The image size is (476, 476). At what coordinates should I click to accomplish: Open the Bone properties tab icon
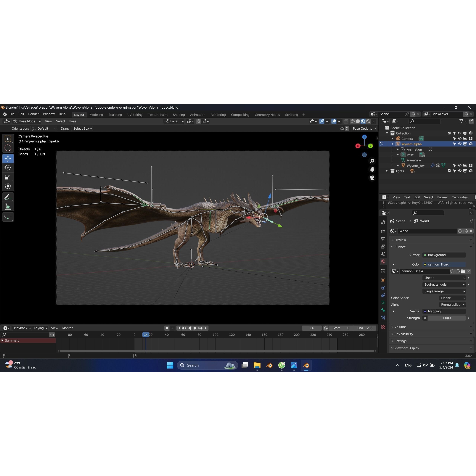pyautogui.click(x=383, y=310)
